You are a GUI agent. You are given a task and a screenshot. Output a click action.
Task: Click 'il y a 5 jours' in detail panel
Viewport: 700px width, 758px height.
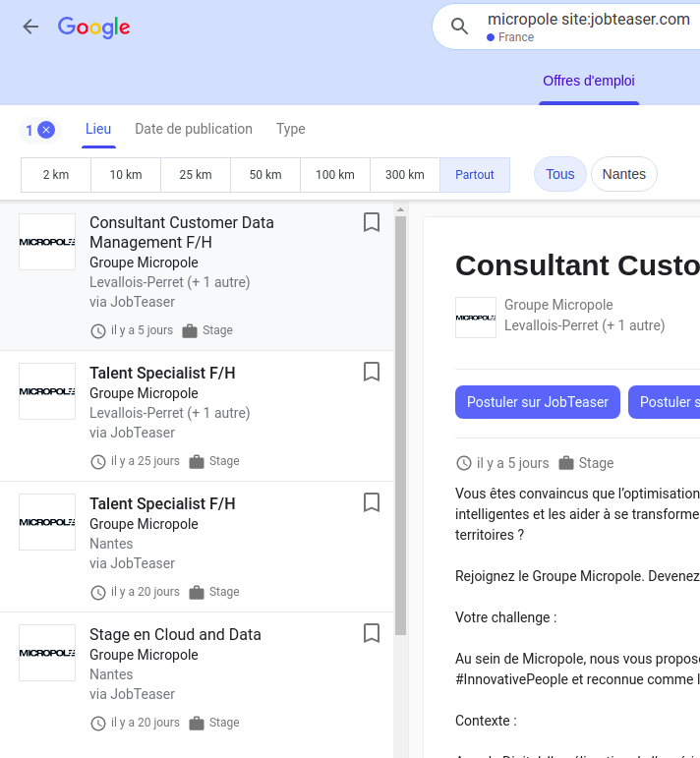click(512, 463)
